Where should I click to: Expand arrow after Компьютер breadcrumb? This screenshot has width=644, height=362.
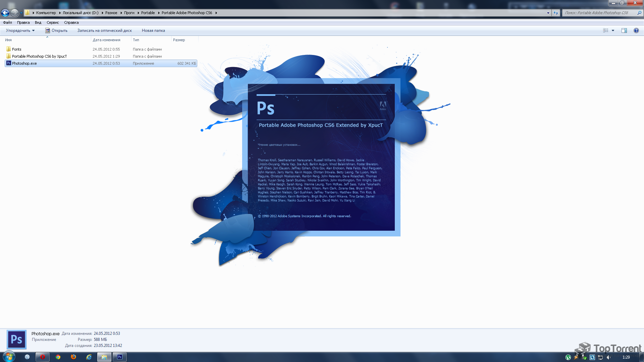[x=59, y=13]
